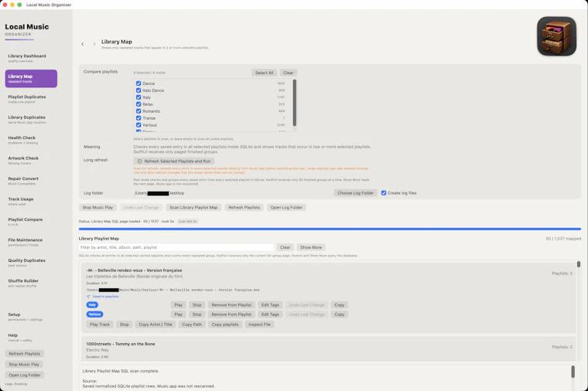Click Select All playlists button

pyautogui.click(x=264, y=73)
